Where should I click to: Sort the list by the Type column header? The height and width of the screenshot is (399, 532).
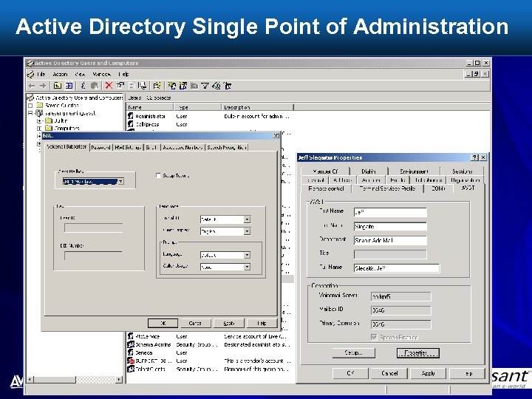click(198, 107)
